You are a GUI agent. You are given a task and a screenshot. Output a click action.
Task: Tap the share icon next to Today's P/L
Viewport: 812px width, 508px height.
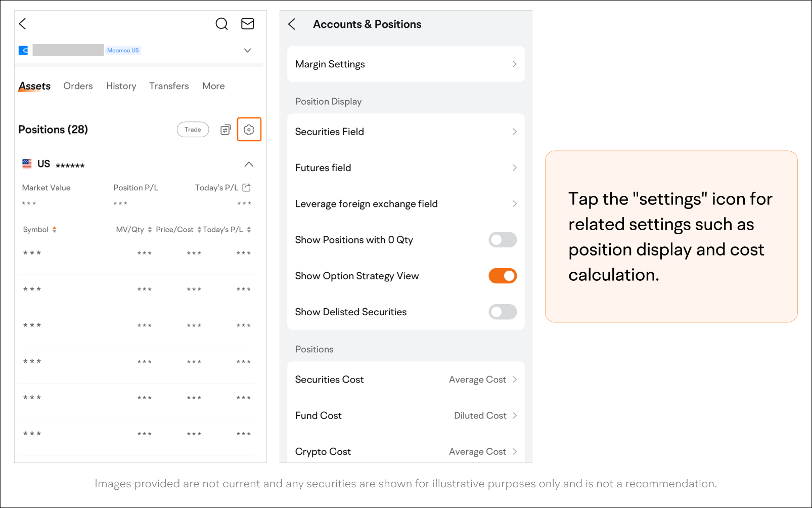click(x=247, y=187)
